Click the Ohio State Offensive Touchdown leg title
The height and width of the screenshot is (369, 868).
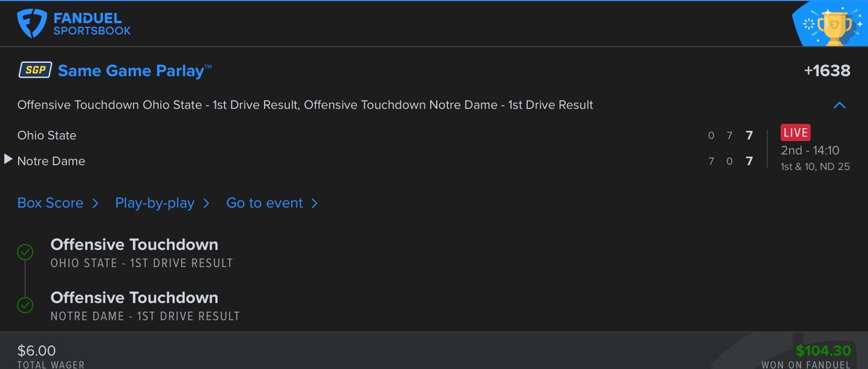click(x=135, y=245)
